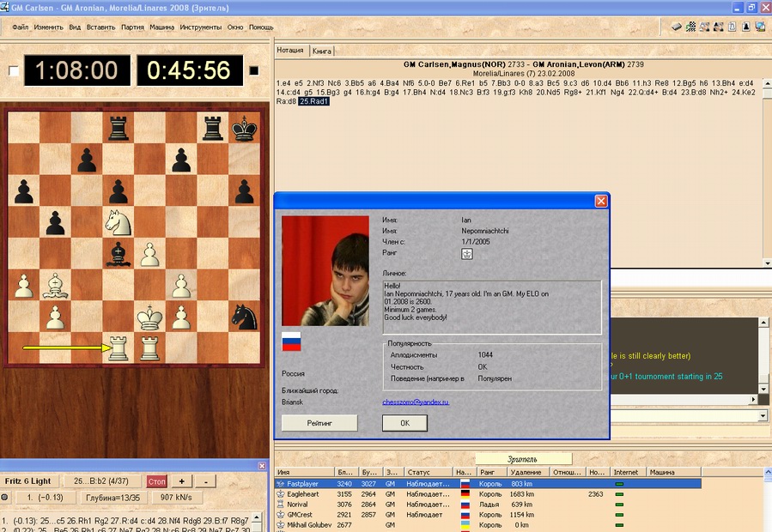Click the flat board icon in top toolbar
Viewport: 772px width, 532px height.
677,27
